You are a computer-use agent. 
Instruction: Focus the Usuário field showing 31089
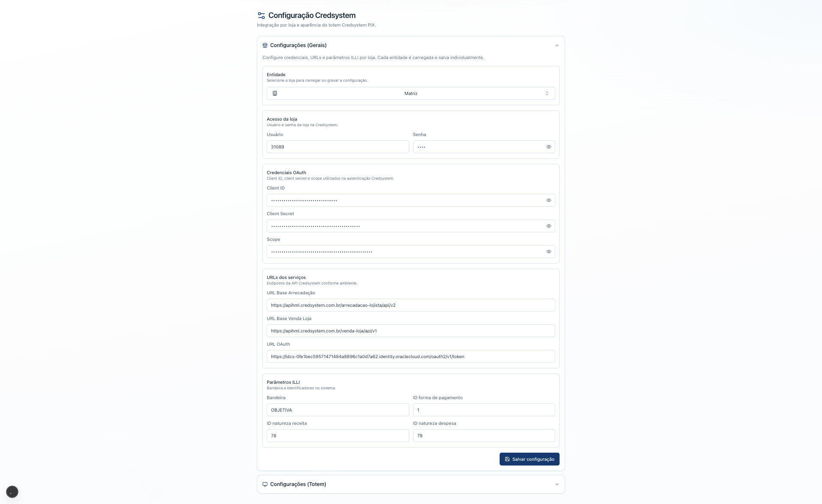point(338,147)
